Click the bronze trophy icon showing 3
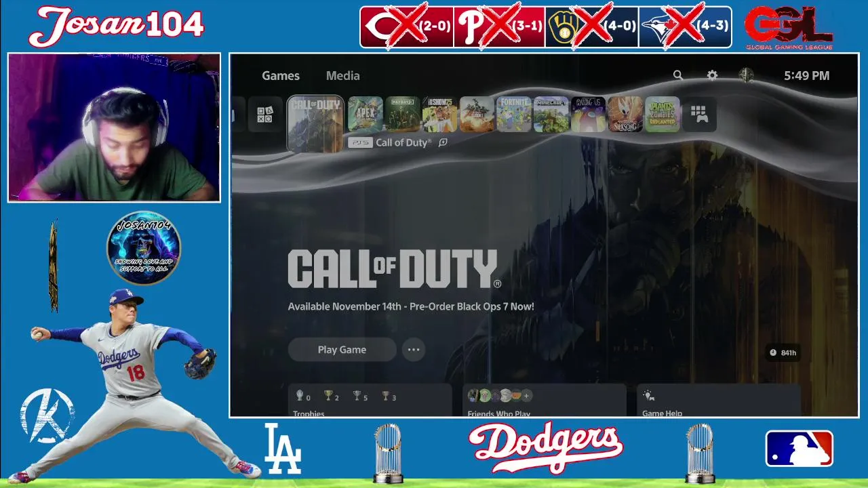The height and width of the screenshot is (488, 868). pyautogui.click(x=385, y=396)
